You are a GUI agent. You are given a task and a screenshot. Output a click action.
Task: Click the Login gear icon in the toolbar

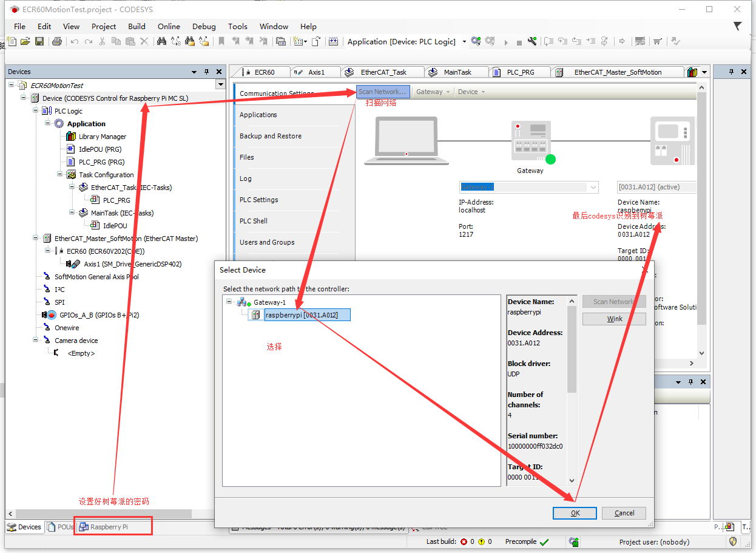coord(476,41)
